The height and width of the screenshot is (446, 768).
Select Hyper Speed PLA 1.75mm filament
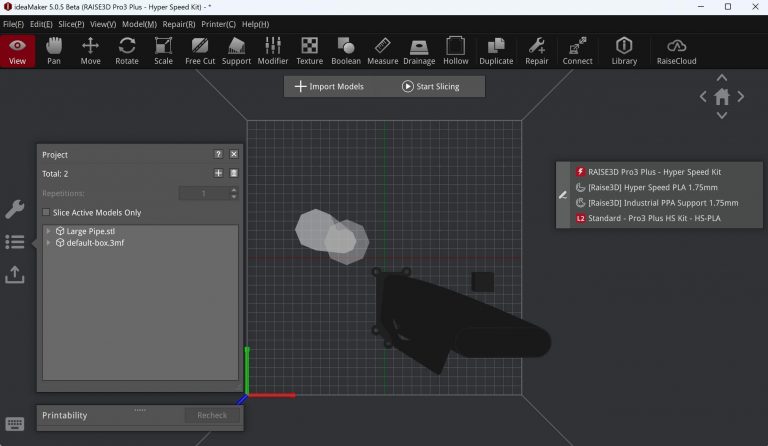click(652, 188)
